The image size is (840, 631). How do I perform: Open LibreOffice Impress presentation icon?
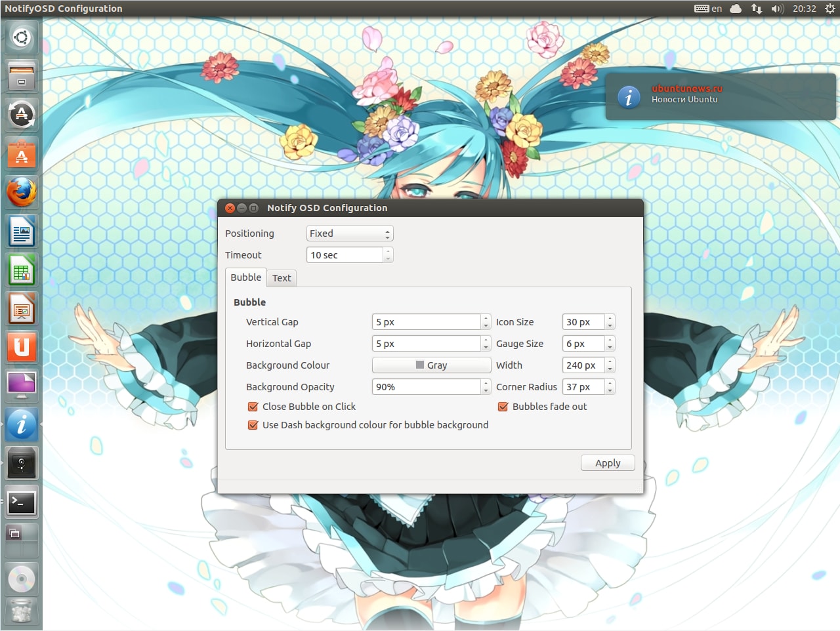tap(22, 308)
